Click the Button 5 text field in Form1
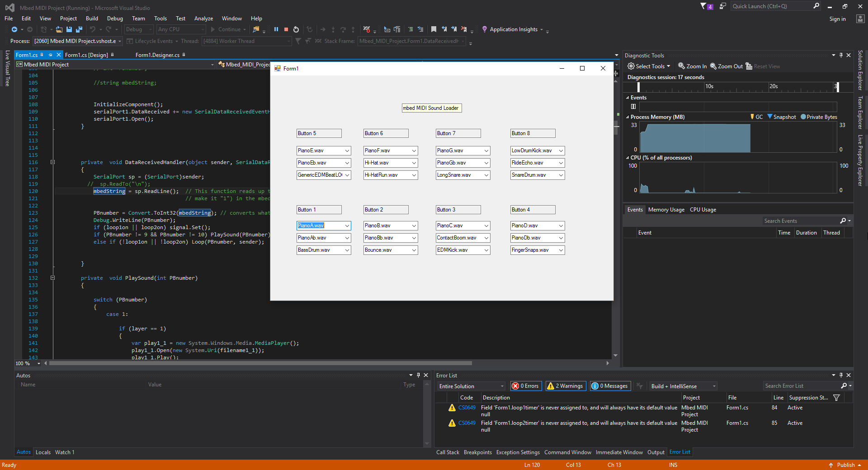This screenshot has width=868, height=470. pos(319,133)
